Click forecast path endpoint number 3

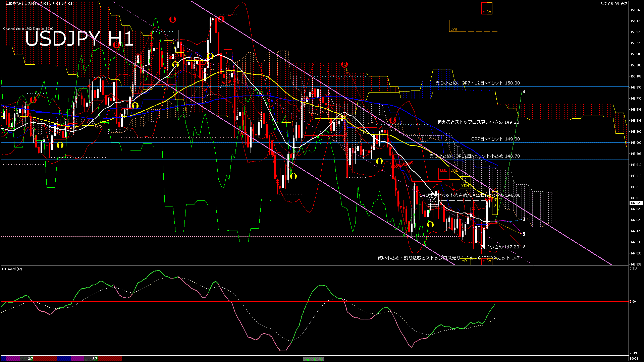pos(524,219)
